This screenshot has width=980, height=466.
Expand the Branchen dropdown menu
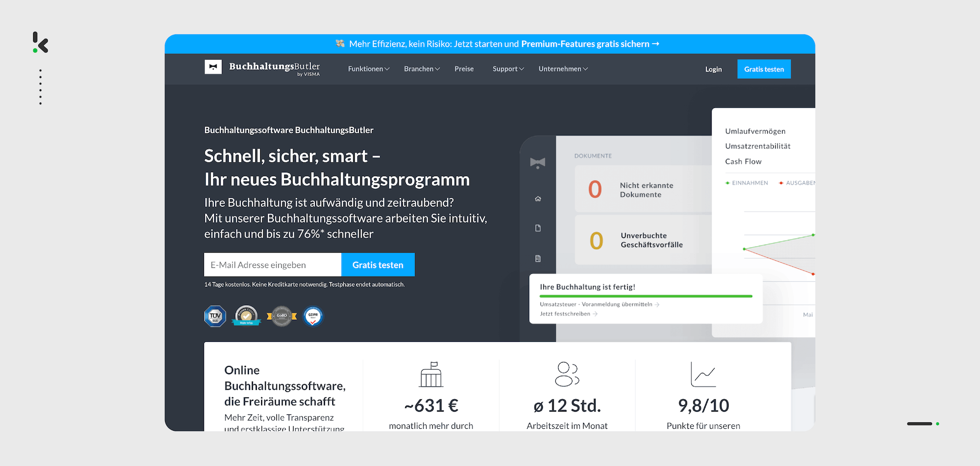422,69
